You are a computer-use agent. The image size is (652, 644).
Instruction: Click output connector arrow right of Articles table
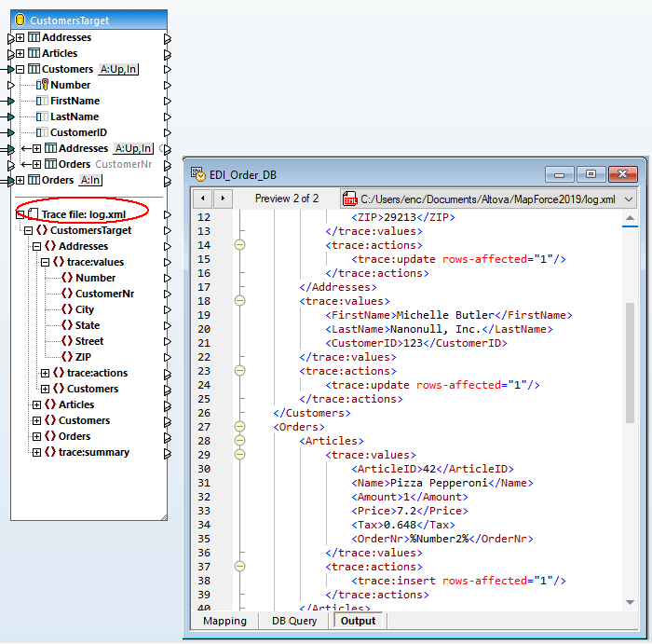(x=168, y=53)
